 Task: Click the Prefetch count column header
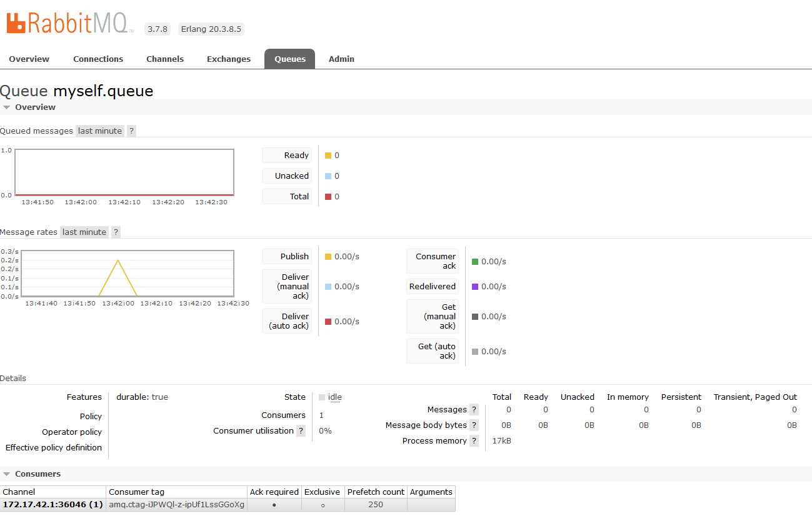(376, 492)
